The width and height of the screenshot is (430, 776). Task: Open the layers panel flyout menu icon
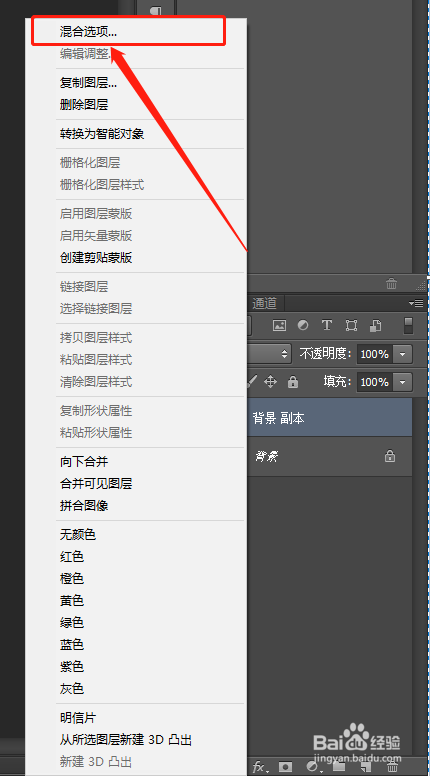pos(416,303)
